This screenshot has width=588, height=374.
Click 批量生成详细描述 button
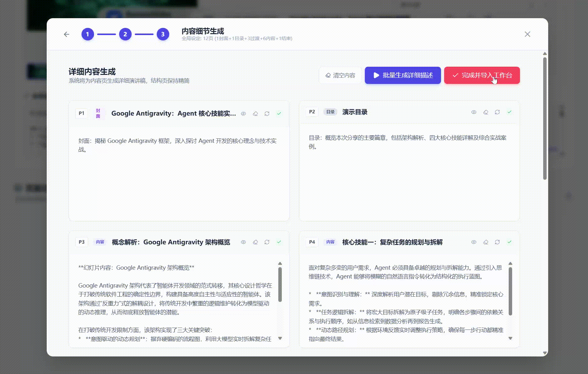point(403,75)
